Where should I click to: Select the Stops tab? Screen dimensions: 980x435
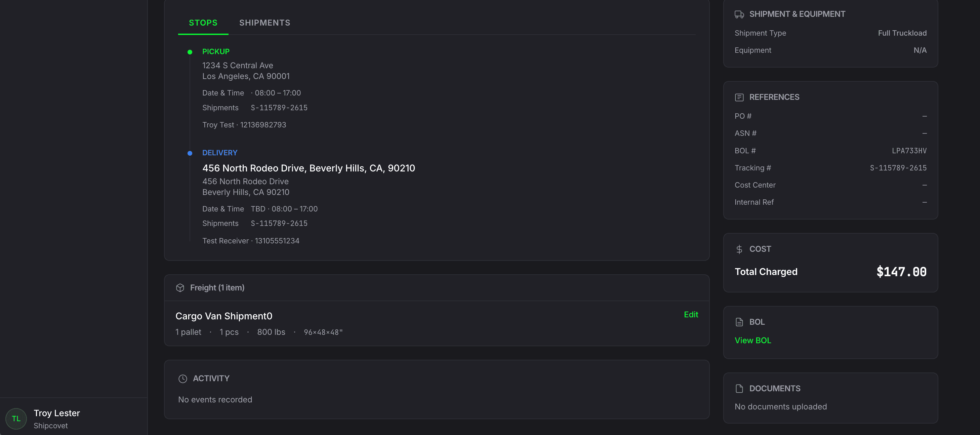[203, 23]
